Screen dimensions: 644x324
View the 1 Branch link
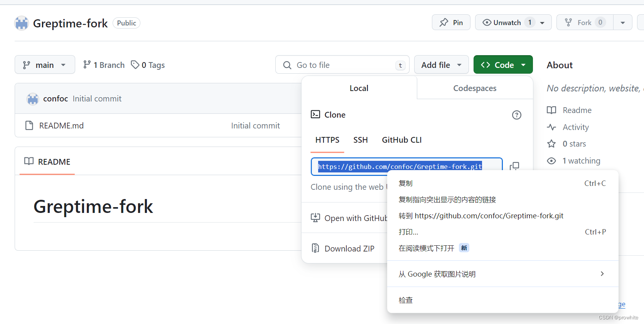104,65
